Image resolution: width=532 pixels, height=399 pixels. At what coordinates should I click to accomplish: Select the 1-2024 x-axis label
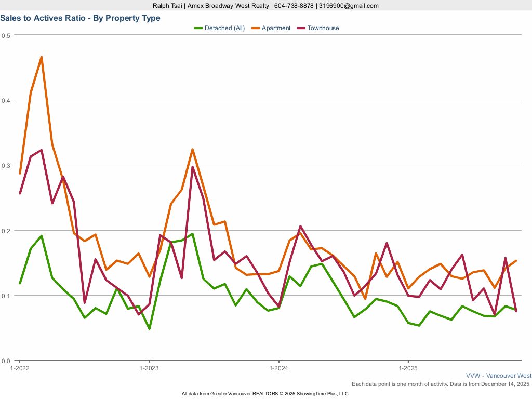(279, 368)
